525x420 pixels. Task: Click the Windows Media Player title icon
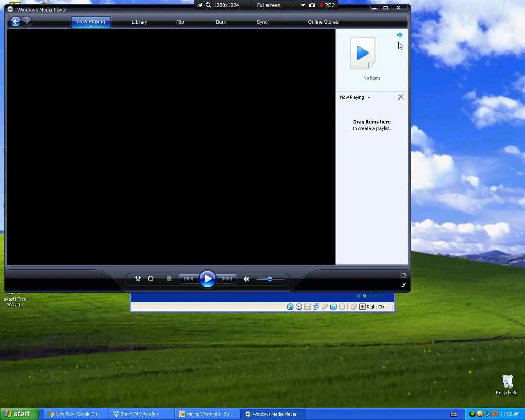click(10, 9)
